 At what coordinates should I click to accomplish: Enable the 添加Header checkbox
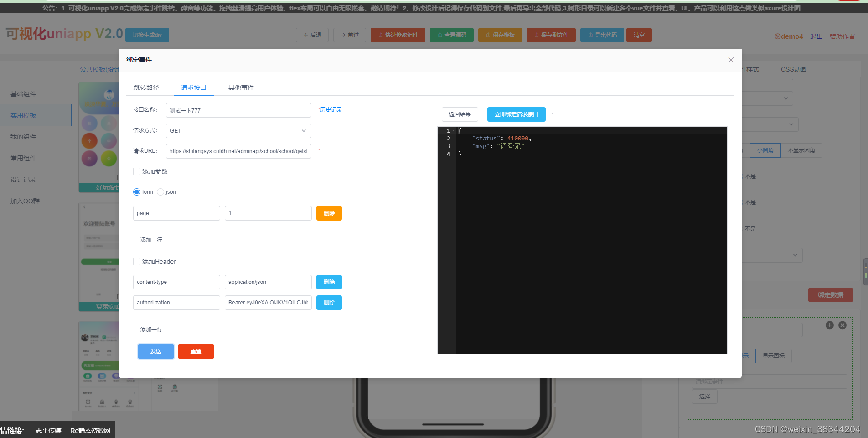pyautogui.click(x=137, y=262)
